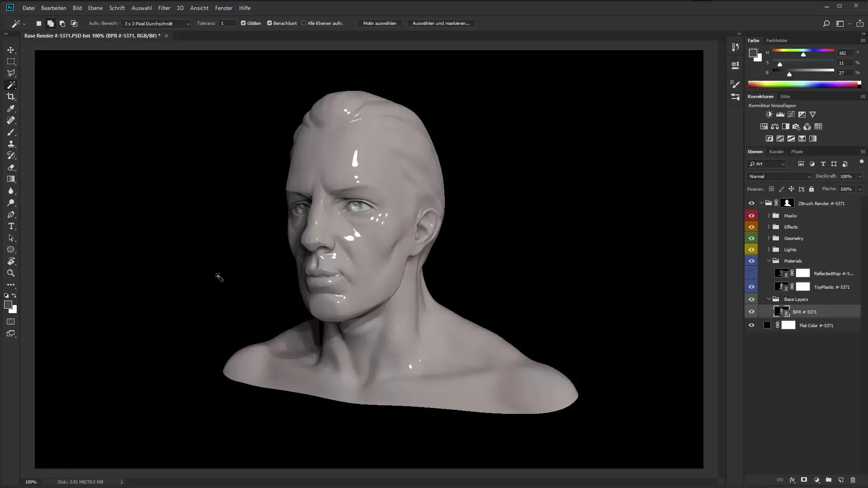
Task: Select the Pen tool
Action: pyautogui.click(x=11, y=214)
